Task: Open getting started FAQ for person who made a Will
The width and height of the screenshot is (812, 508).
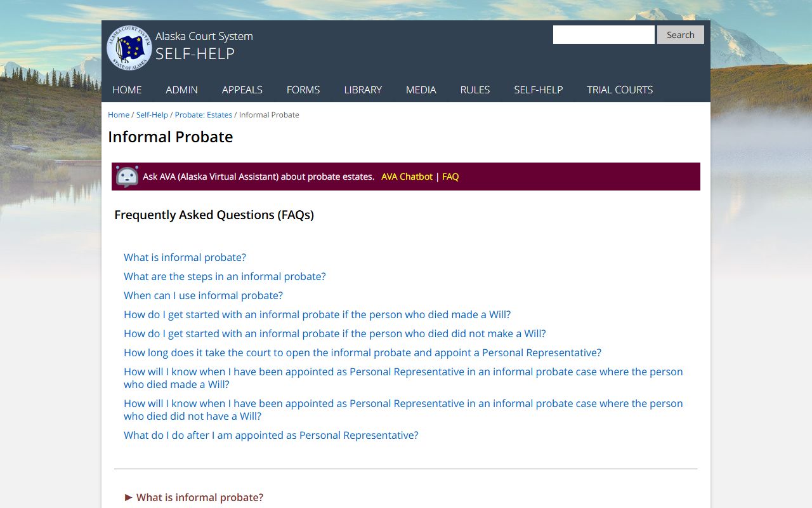Action: click(317, 314)
